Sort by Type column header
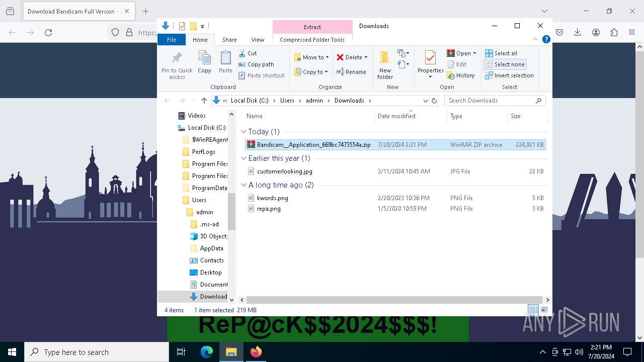644x362 pixels. [x=477, y=116]
